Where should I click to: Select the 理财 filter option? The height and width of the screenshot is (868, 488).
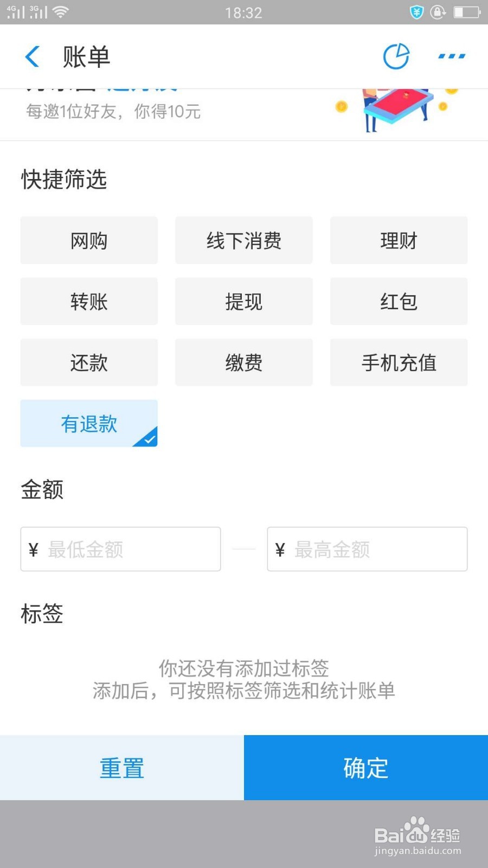(399, 240)
